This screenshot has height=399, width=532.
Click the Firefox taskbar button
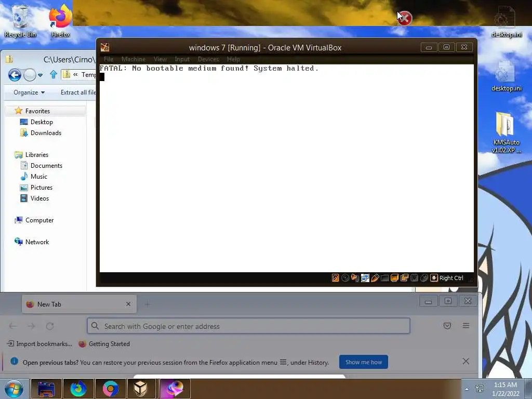78,389
